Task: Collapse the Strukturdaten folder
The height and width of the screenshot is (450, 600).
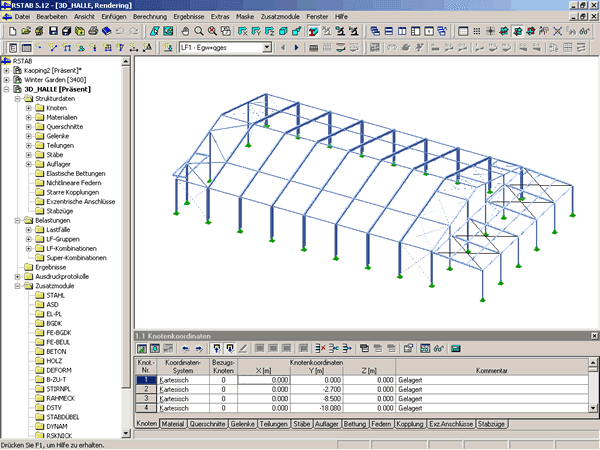Action: 18,99
